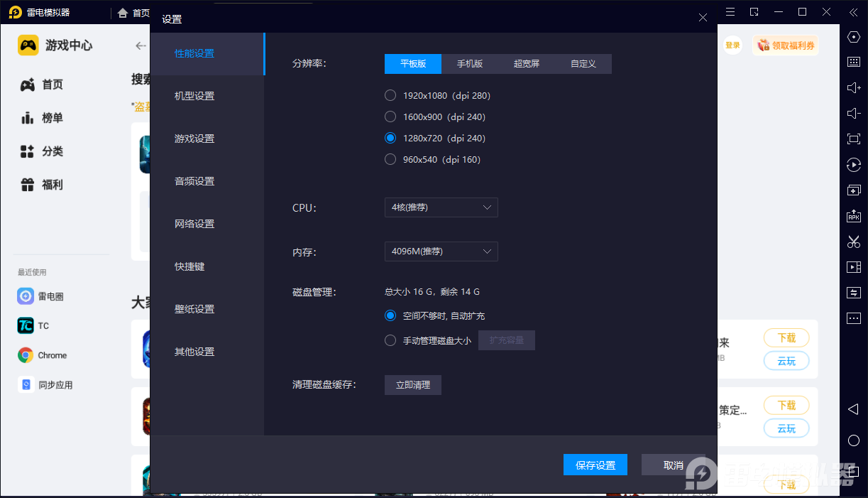Screen dimensions: 868x498
Task: Open 其他设置 settings section
Action: (207, 352)
